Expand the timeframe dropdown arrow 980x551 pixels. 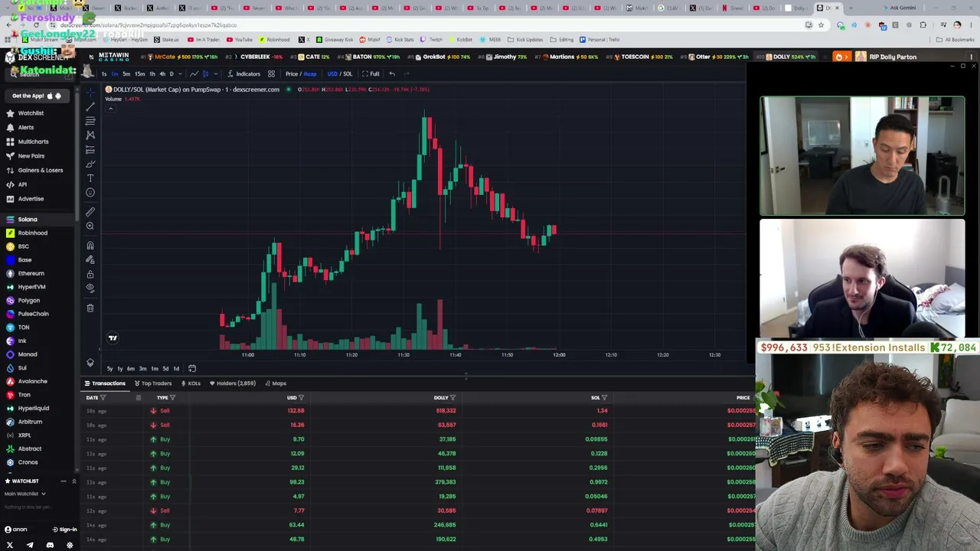[180, 74]
